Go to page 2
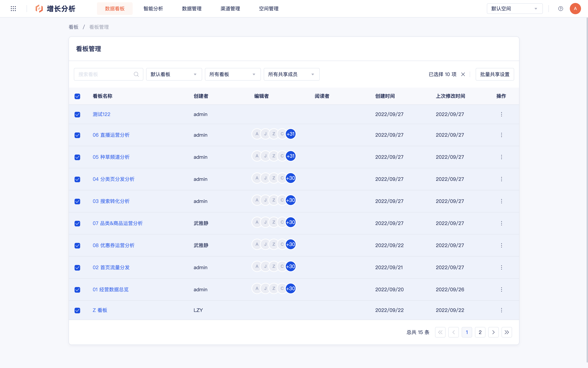This screenshot has height=368, width=588. 480,332
